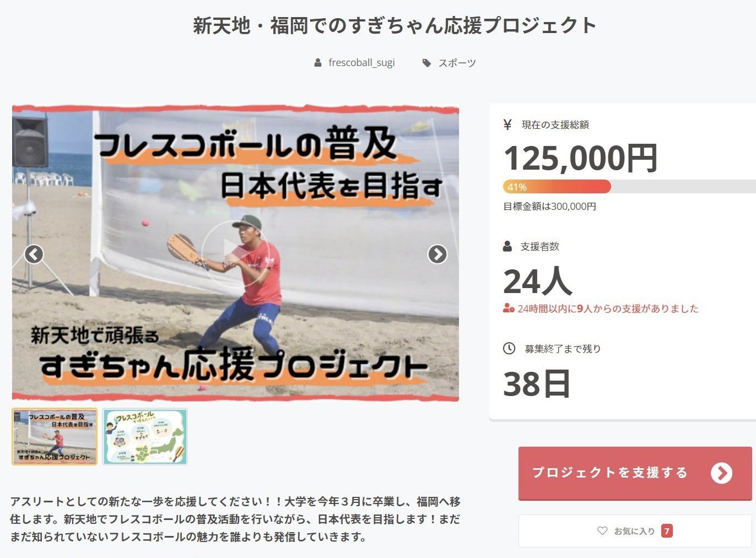The height and width of the screenshot is (558, 756).
Task: Select the second illustrated map thumbnail
Action: tap(145, 437)
